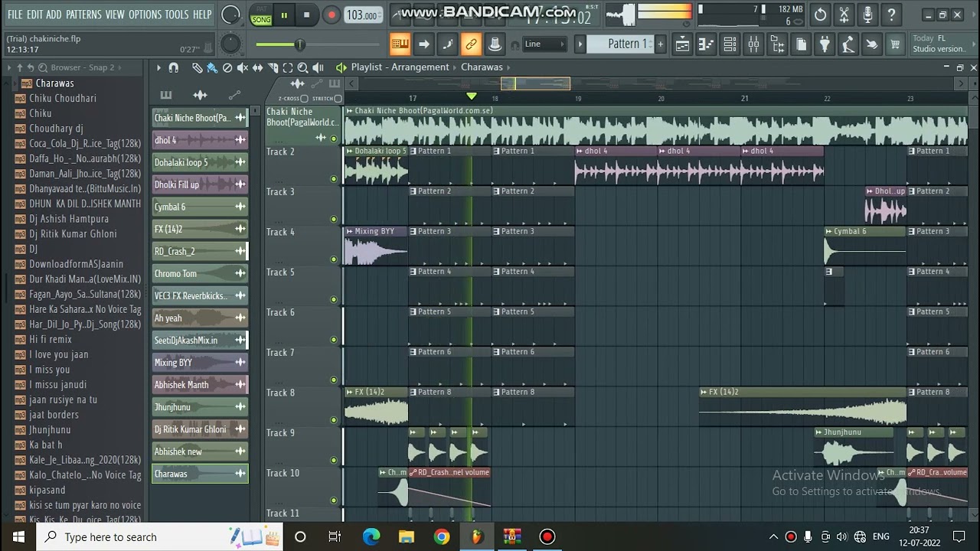Open Google Chrome from the taskbar
The width and height of the screenshot is (980, 551).
[x=442, y=537]
